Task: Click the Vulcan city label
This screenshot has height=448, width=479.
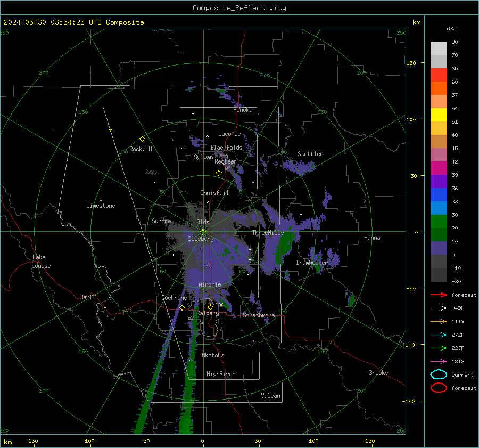Action: [x=270, y=396]
